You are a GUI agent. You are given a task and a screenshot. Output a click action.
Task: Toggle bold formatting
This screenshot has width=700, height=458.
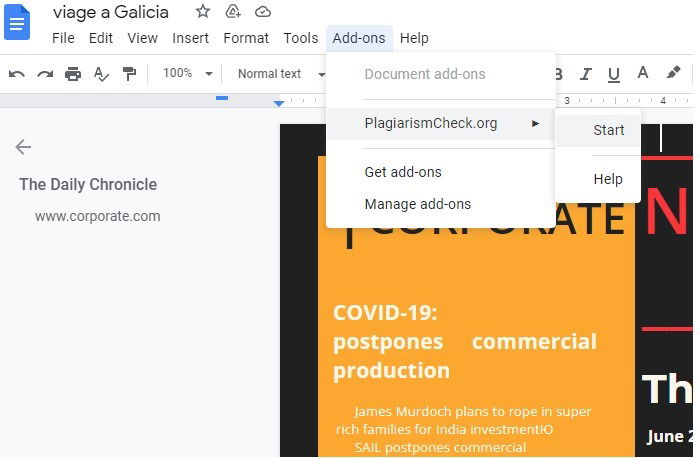coord(558,74)
